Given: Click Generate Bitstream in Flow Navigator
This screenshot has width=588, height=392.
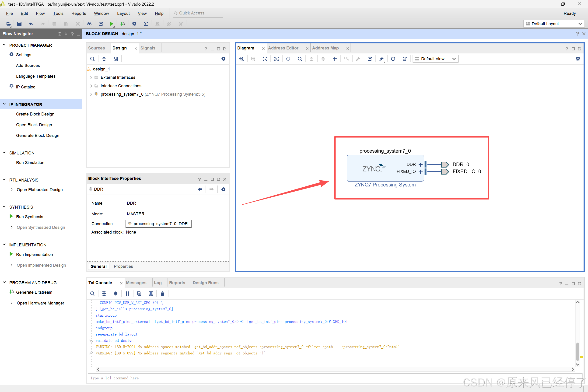Looking at the screenshot, I should coord(34,292).
